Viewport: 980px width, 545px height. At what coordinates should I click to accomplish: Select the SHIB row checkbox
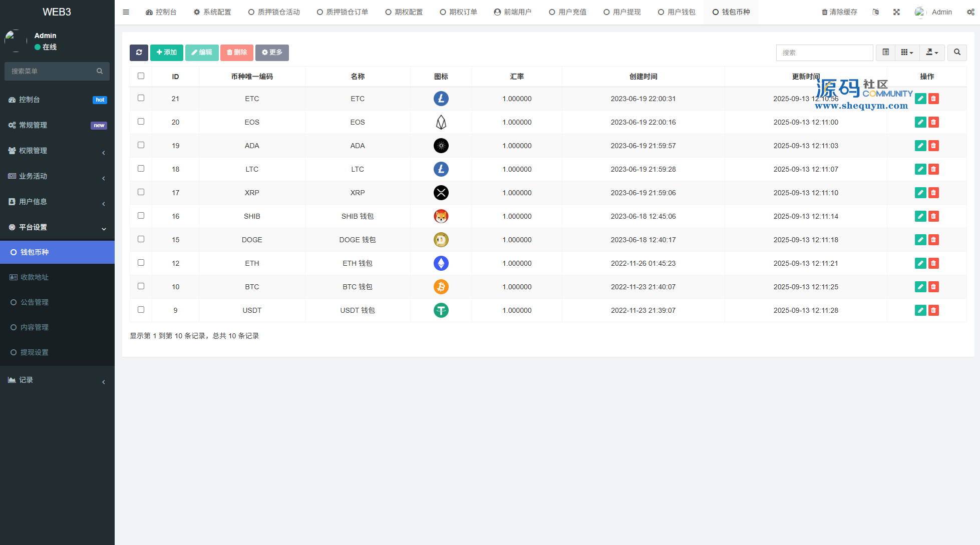(141, 216)
